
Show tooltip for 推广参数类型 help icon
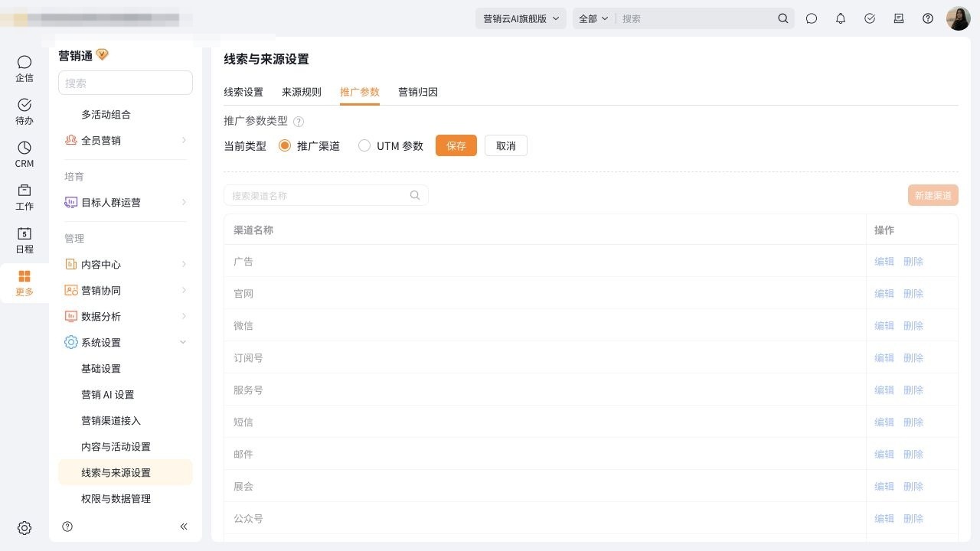coord(299,122)
